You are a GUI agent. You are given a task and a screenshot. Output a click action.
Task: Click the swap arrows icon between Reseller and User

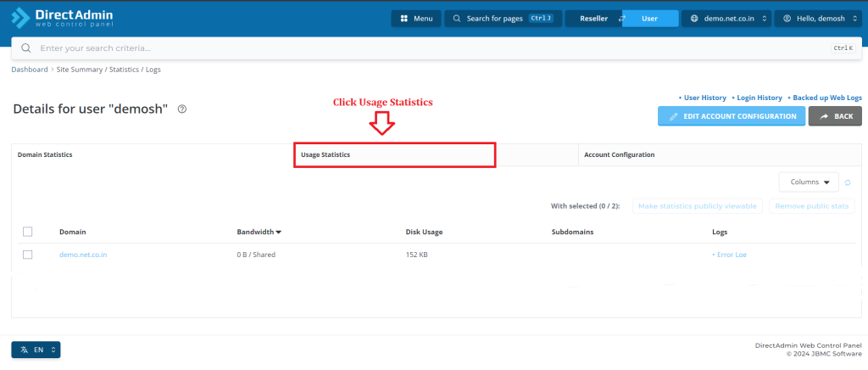click(x=621, y=19)
